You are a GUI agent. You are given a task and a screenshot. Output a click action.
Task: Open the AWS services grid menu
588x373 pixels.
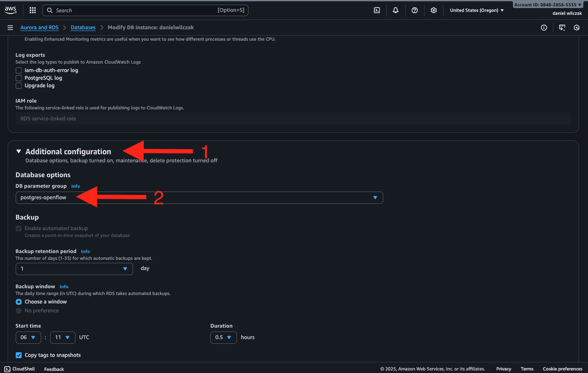pyautogui.click(x=33, y=10)
